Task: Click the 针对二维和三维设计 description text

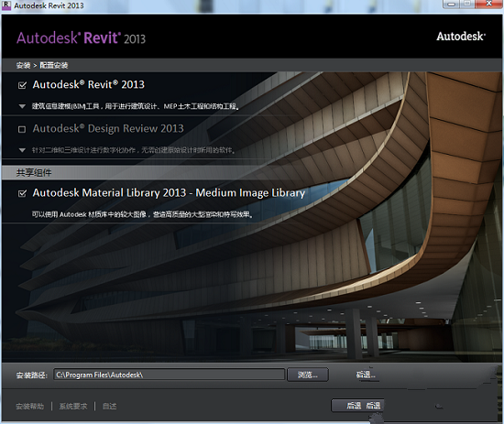Action: click(134, 150)
